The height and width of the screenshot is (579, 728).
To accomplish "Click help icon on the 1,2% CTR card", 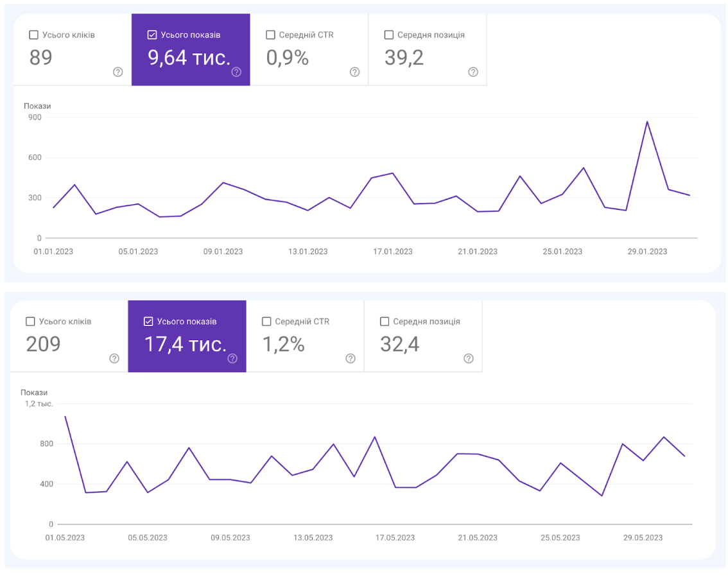I will pos(351,358).
